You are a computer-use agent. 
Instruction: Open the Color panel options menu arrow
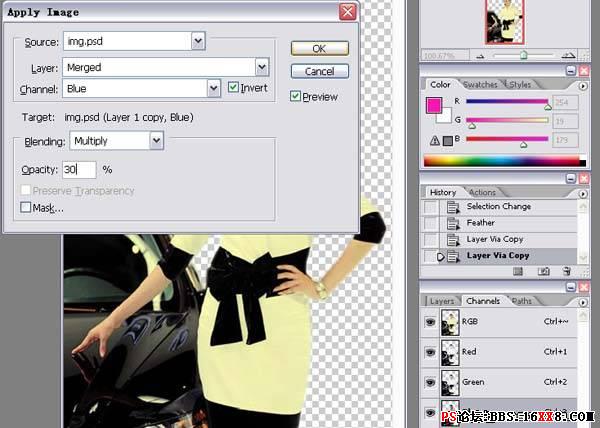(x=582, y=86)
